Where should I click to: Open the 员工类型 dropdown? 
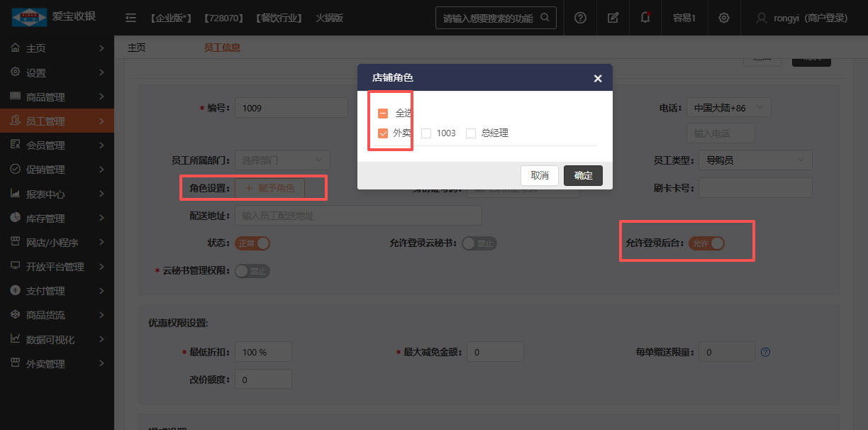pos(755,160)
